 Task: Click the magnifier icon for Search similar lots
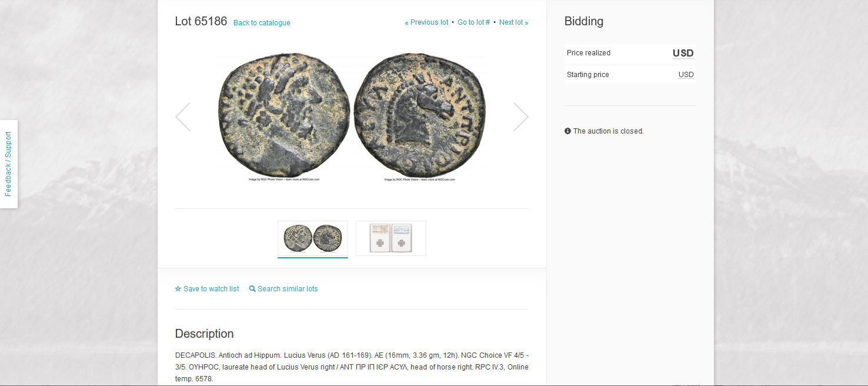[252, 289]
